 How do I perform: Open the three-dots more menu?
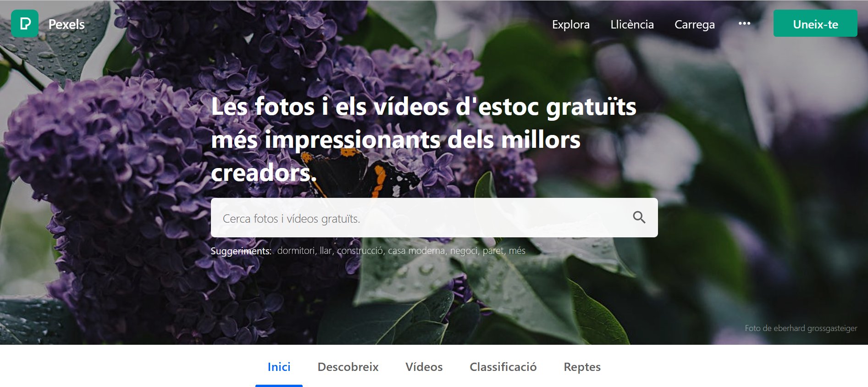pyautogui.click(x=744, y=23)
